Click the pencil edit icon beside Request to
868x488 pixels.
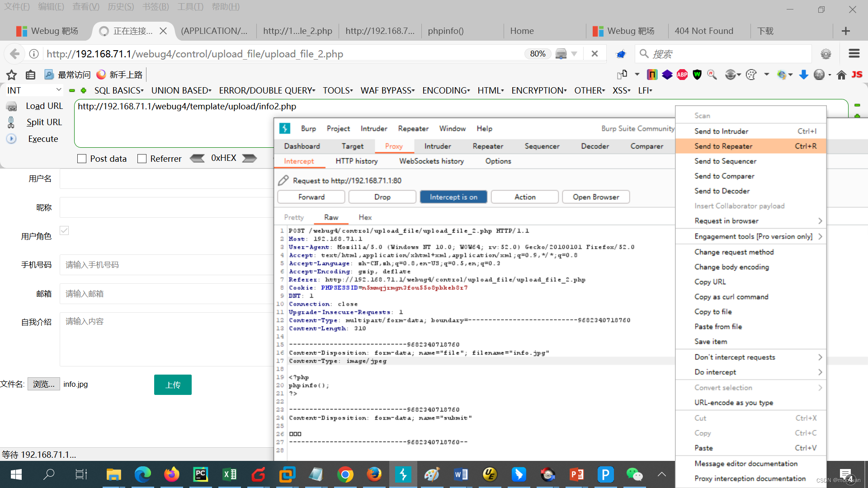click(x=283, y=180)
